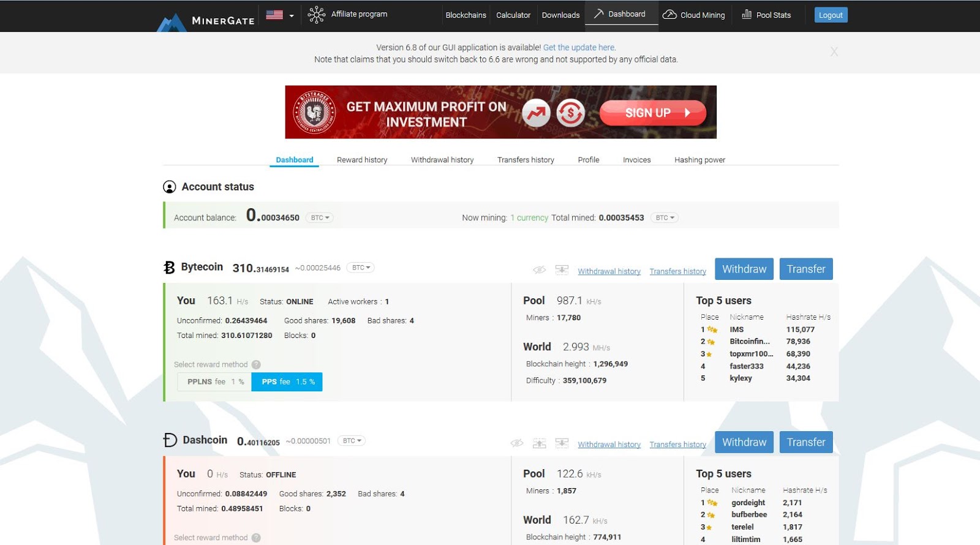Toggle Dashcoin visibility eye icon

point(517,443)
